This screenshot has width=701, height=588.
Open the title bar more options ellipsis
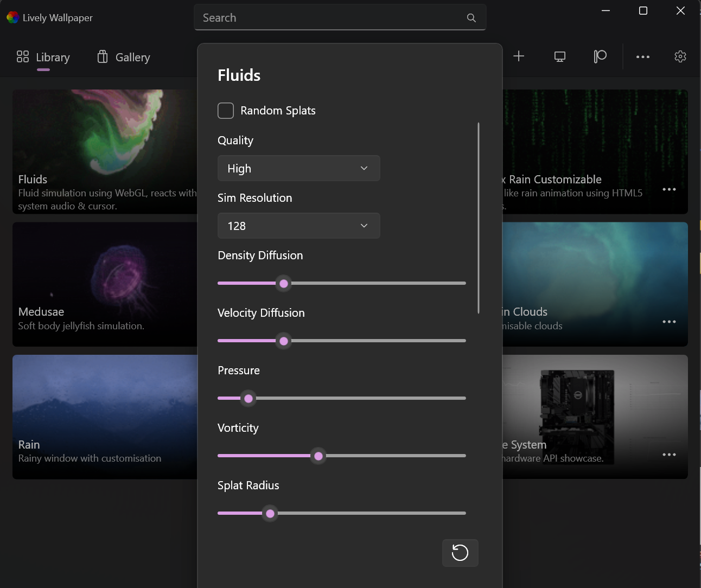point(642,56)
